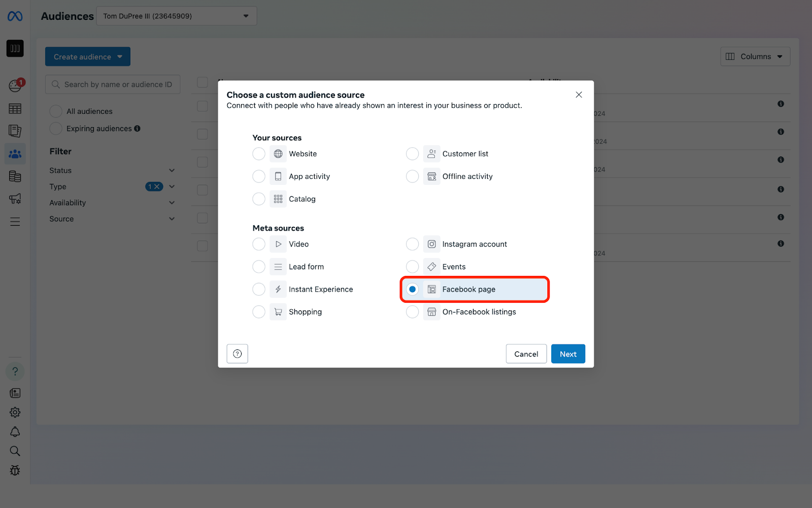The width and height of the screenshot is (812, 508).
Task: Click the info icon next to Expiring audiences
Action: [x=137, y=129]
